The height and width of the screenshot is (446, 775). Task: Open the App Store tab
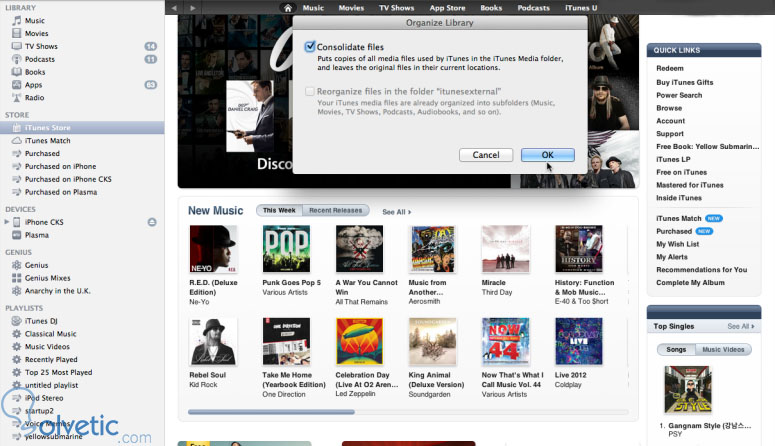click(x=447, y=8)
